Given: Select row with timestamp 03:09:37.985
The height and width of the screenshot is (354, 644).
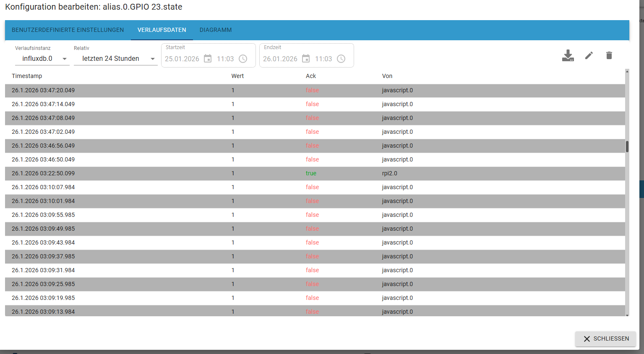Looking at the screenshot, I should click(x=315, y=256).
